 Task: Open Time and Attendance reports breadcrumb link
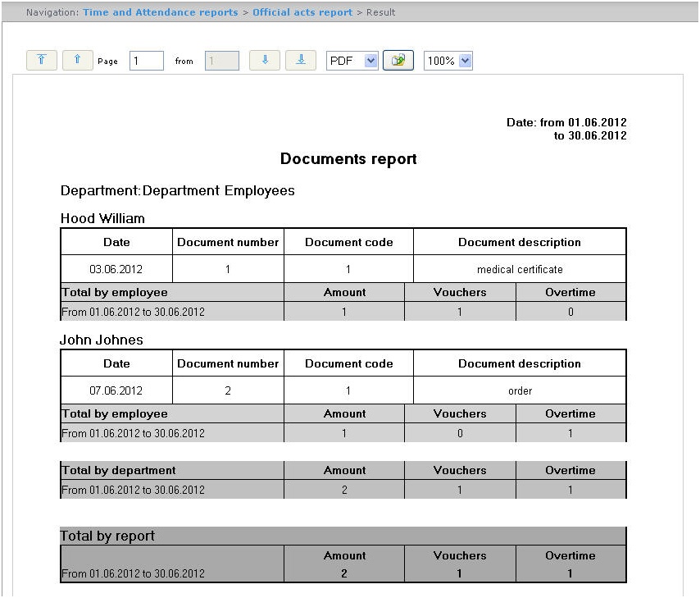pyautogui.click(x=160, y=12)
